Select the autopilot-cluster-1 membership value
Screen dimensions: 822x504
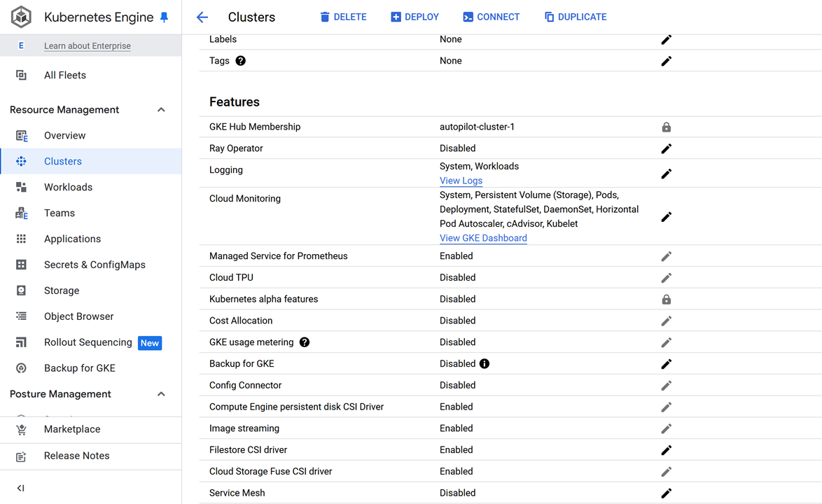[477, 127]
